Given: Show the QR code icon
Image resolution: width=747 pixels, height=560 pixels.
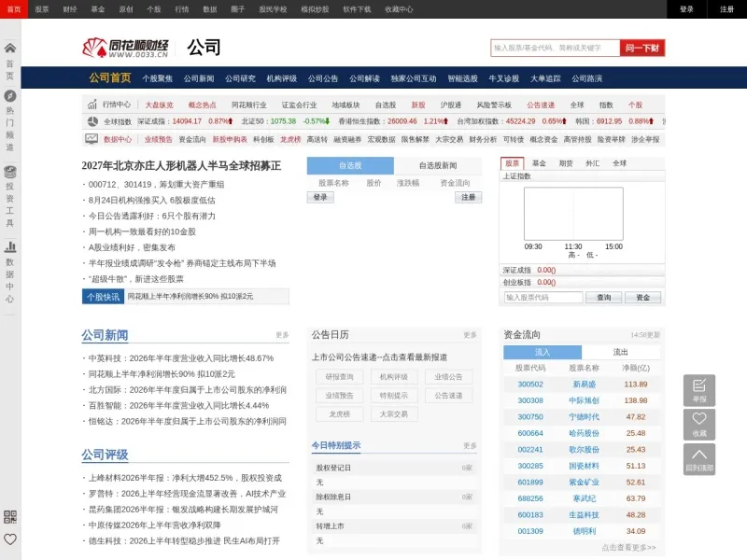Looking at the screenshot, I should (x=10, y=517).
